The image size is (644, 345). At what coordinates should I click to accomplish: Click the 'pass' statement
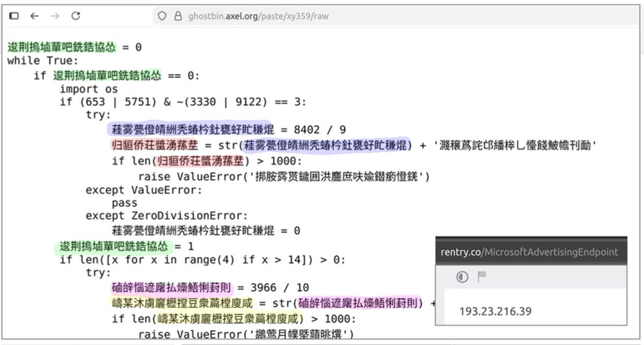click(x=125, y=203)
